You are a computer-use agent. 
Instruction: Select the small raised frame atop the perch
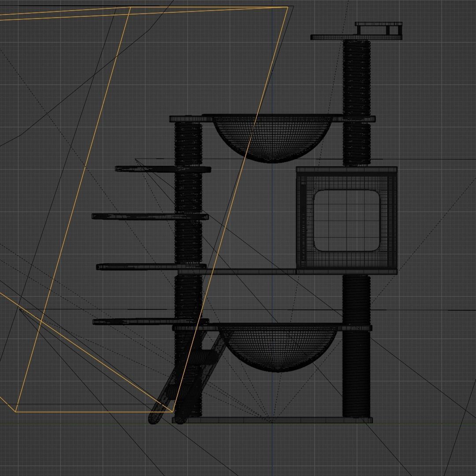coord(379,28)
